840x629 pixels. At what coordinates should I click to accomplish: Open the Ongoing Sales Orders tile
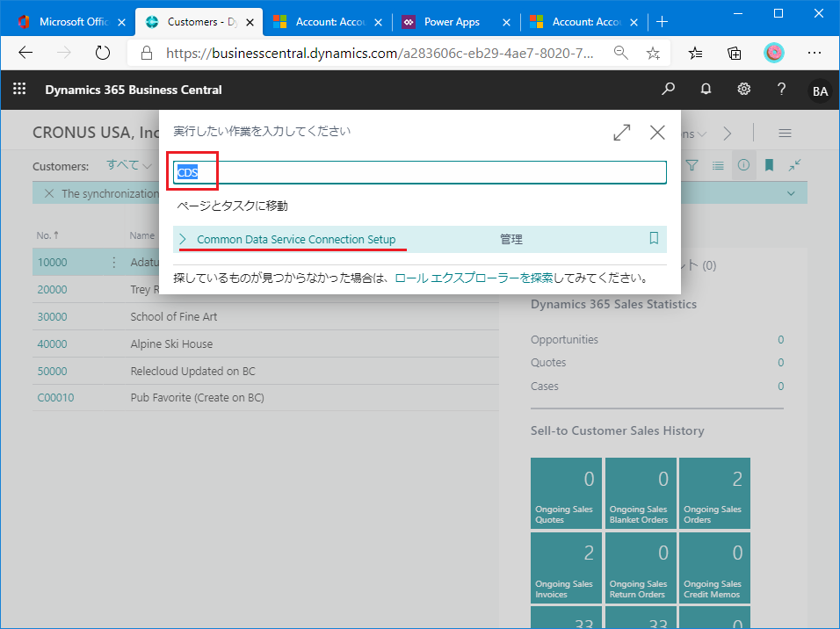tap(714, 493)
